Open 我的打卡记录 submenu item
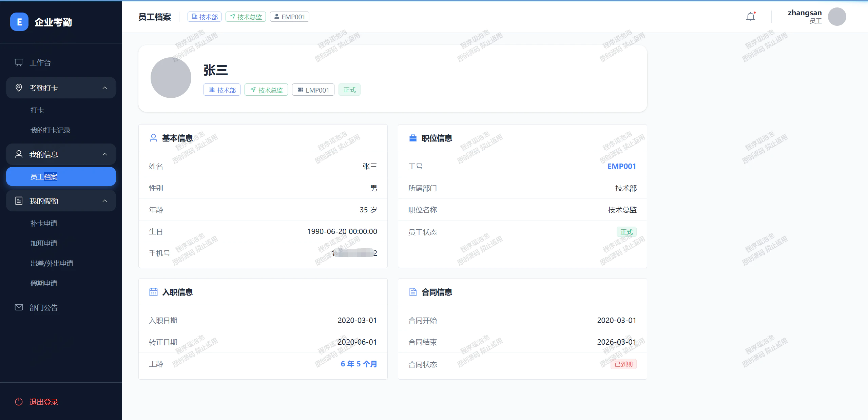 [61, 130]
